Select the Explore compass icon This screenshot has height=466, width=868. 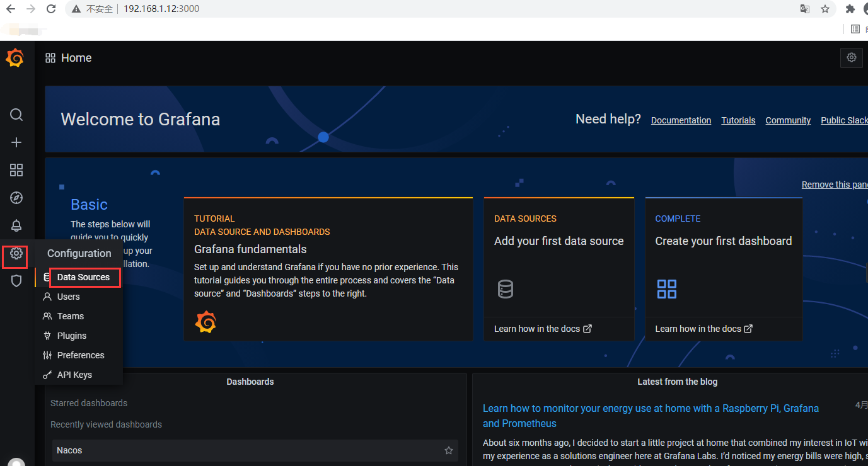16,198
